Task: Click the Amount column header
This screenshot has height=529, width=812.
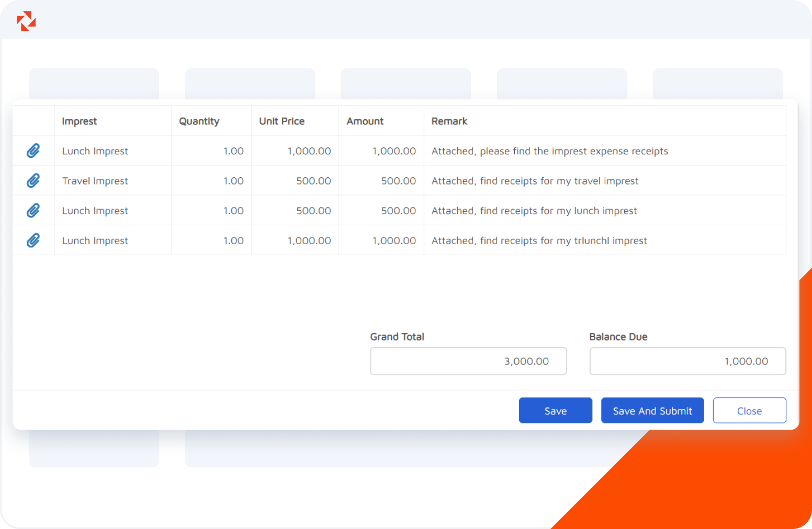Action: pyautogui.click(x=365, y=121)
